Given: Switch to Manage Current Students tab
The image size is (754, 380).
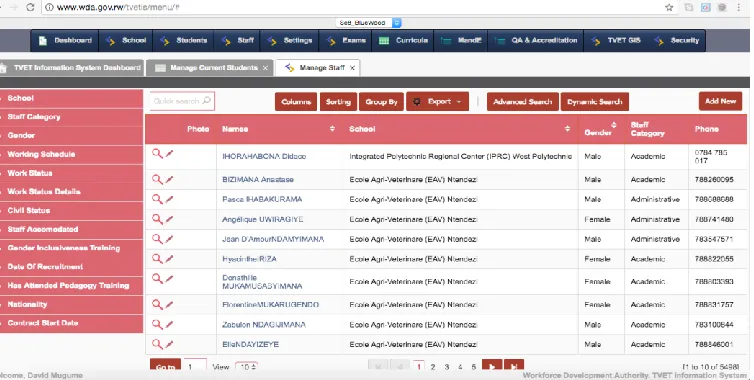Looking at the screenshot, I should pyautogui.click(x=210, y=68).
